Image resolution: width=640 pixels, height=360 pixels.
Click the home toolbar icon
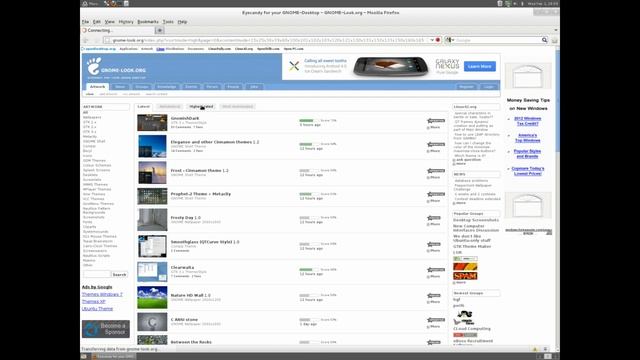554,40
